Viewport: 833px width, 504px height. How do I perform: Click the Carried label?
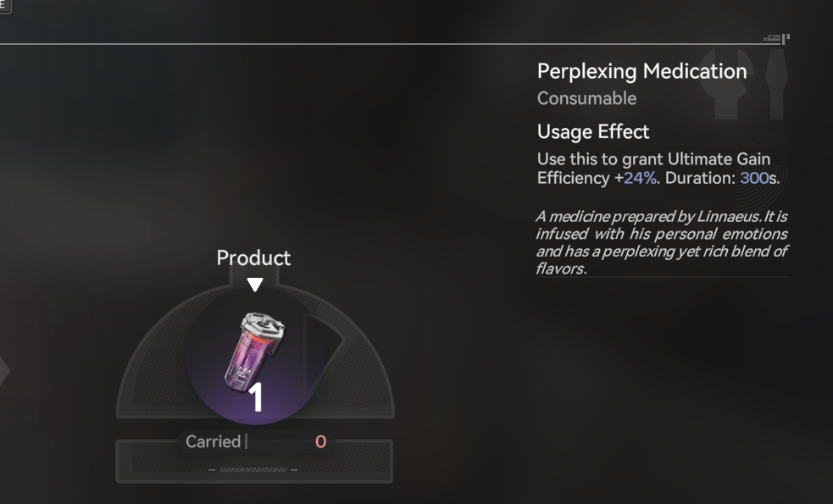tap(213, 441)
